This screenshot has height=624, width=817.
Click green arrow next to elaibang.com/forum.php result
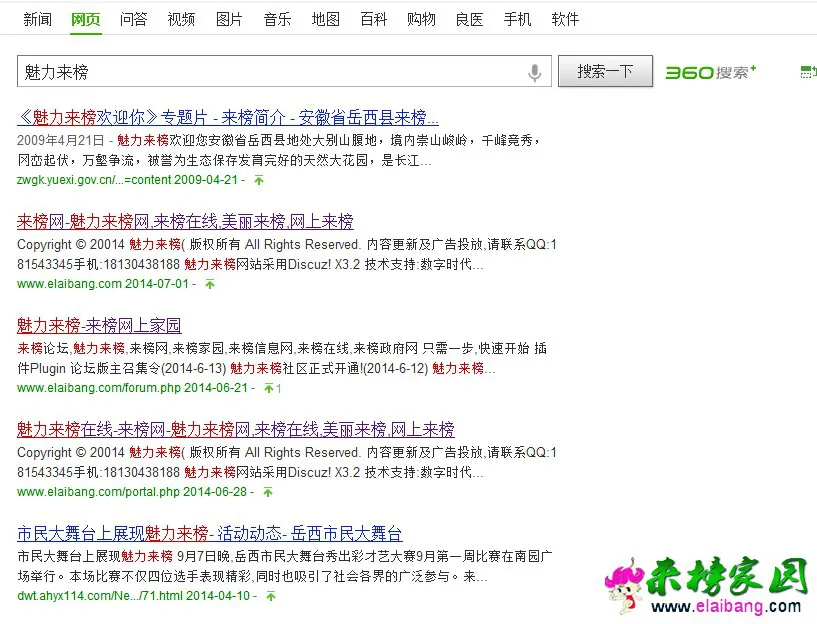(268, 388)
